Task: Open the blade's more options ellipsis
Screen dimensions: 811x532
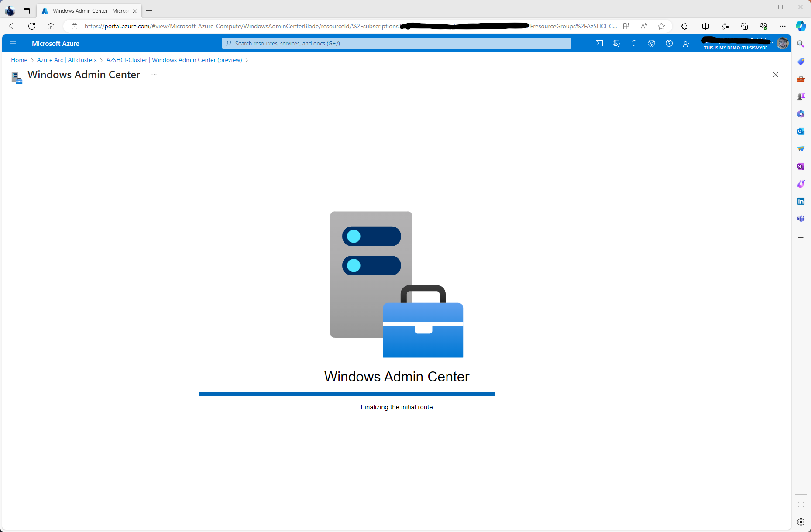Action: [x=154, y=75]
